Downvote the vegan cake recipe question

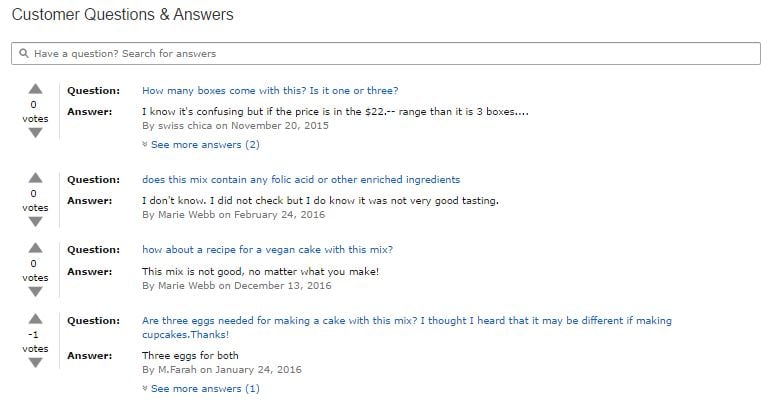tap(35, 292)
